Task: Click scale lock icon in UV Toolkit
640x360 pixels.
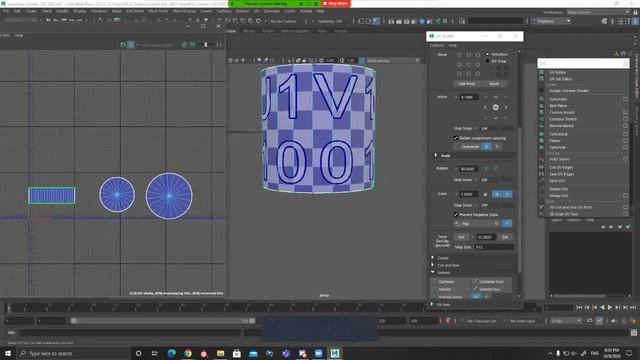Action: pos(485,194)
